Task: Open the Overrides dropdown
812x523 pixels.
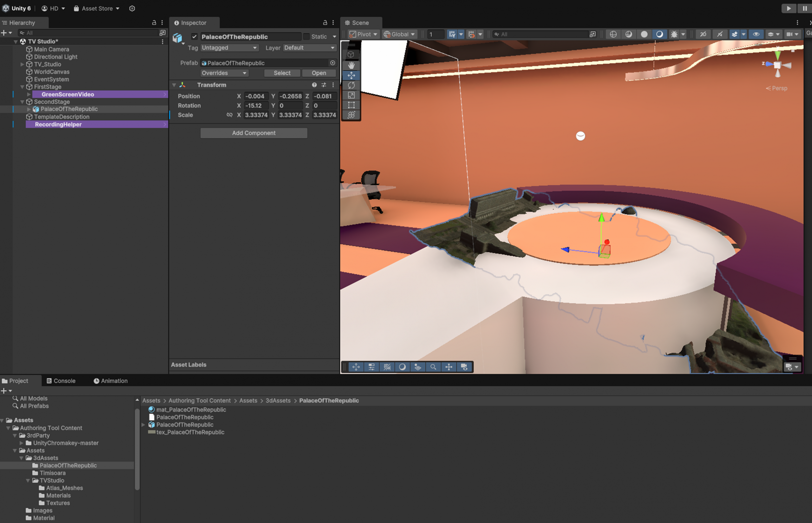Action: point(224,73)
